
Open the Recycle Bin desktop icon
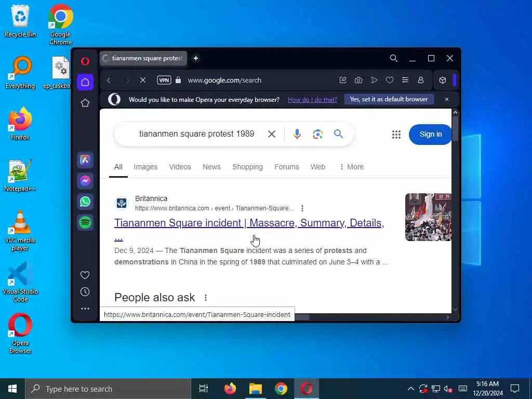[20, 21]
